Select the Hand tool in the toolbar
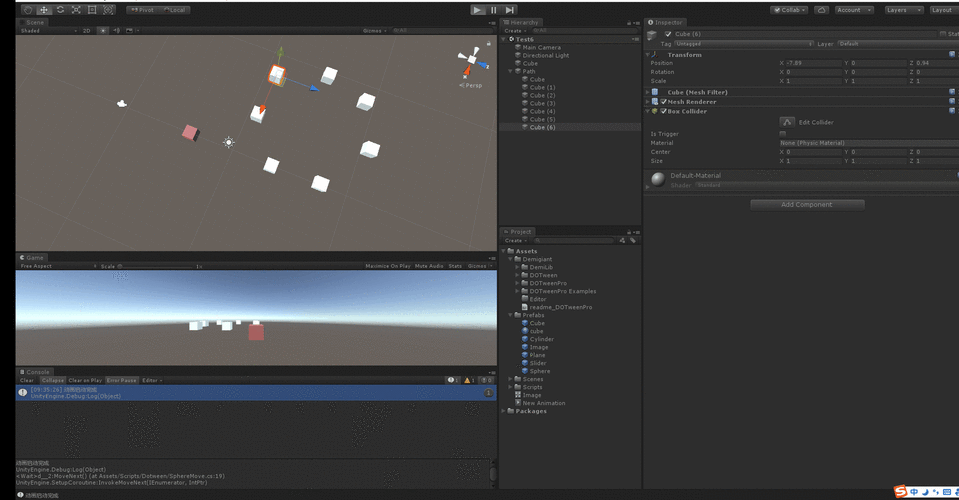 (x=27, y=10)
